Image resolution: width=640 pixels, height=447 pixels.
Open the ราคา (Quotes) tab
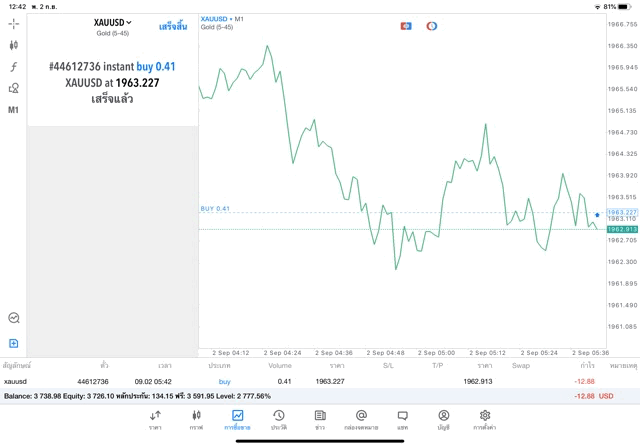(155, 419)
